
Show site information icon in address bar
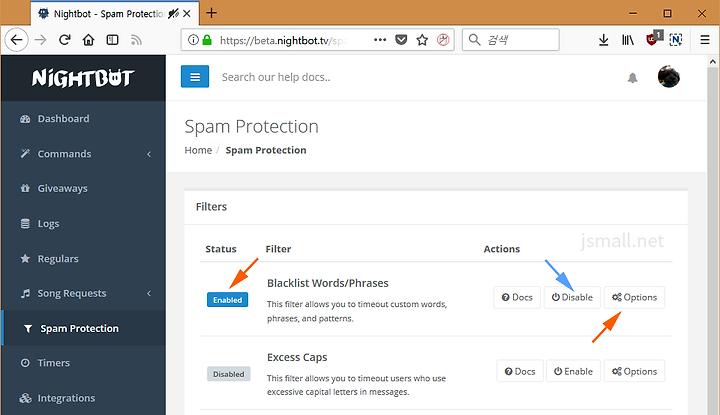[x=193, y=40]
